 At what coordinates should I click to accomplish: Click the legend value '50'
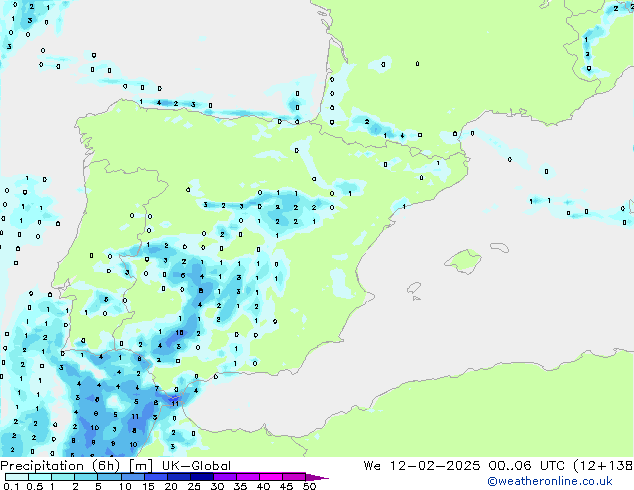(310, 486)
